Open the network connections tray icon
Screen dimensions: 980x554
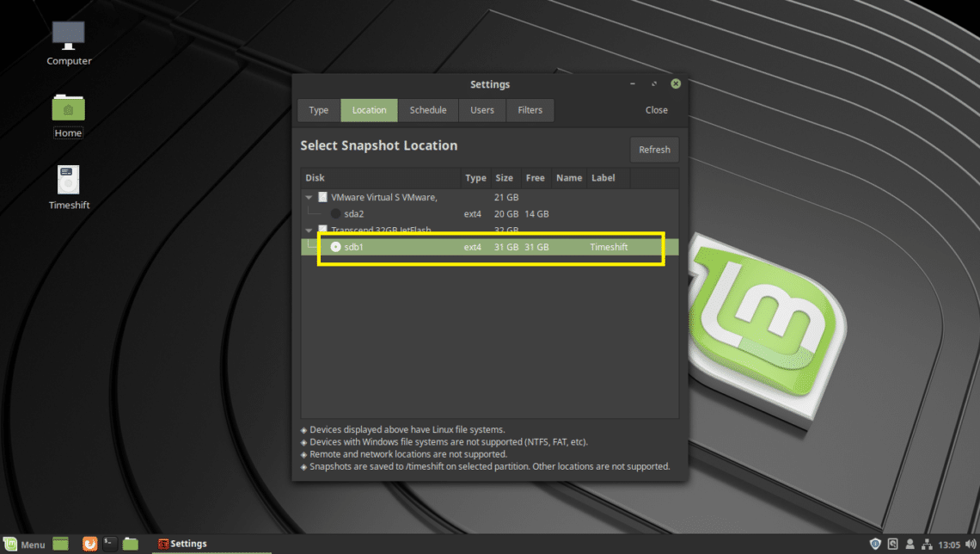tap(927, 544)
